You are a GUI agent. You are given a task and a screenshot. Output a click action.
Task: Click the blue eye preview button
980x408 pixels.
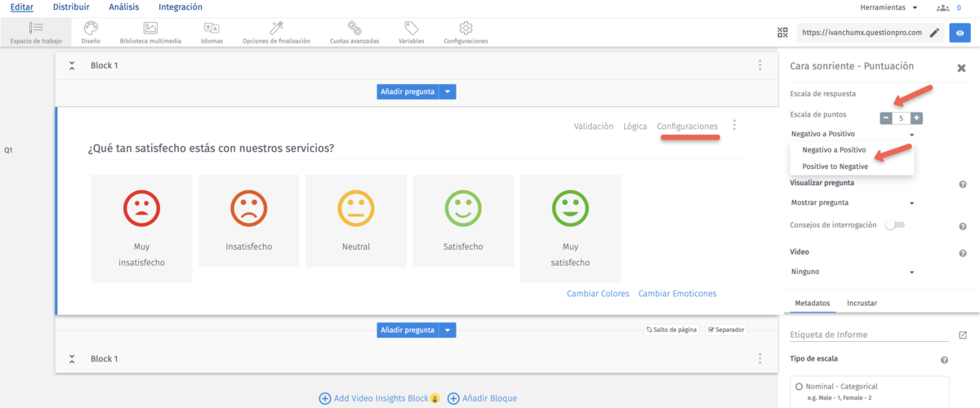pyautogui.click(x=960, y=33)
